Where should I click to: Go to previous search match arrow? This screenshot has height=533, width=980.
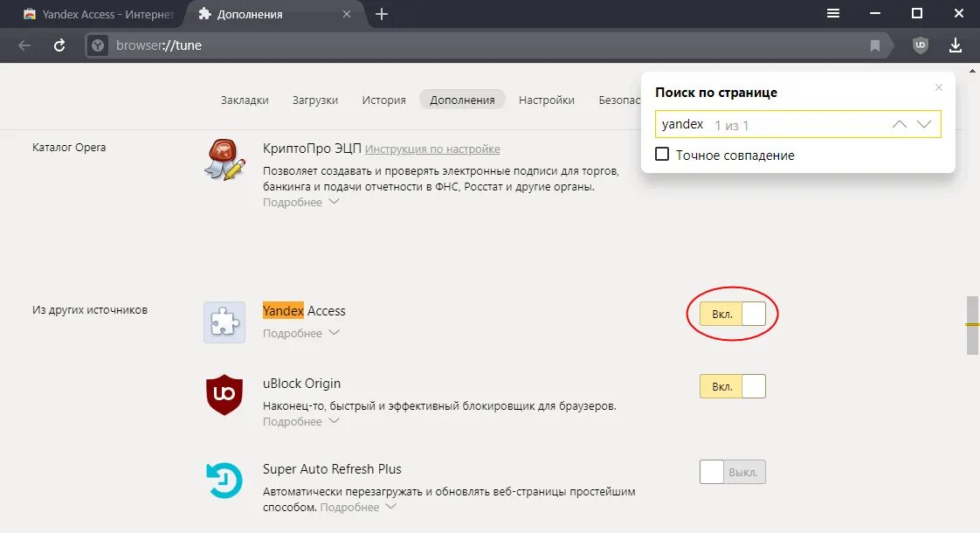(900, 124)
